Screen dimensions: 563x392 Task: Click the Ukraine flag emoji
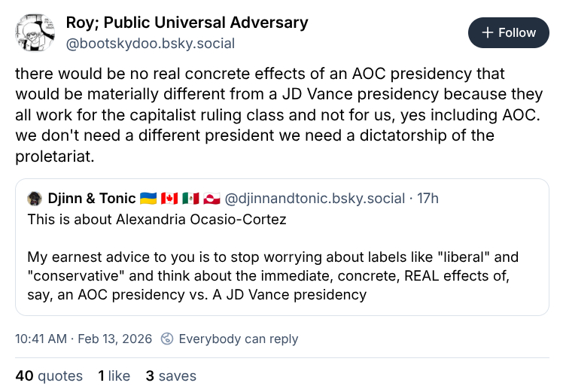148,199
